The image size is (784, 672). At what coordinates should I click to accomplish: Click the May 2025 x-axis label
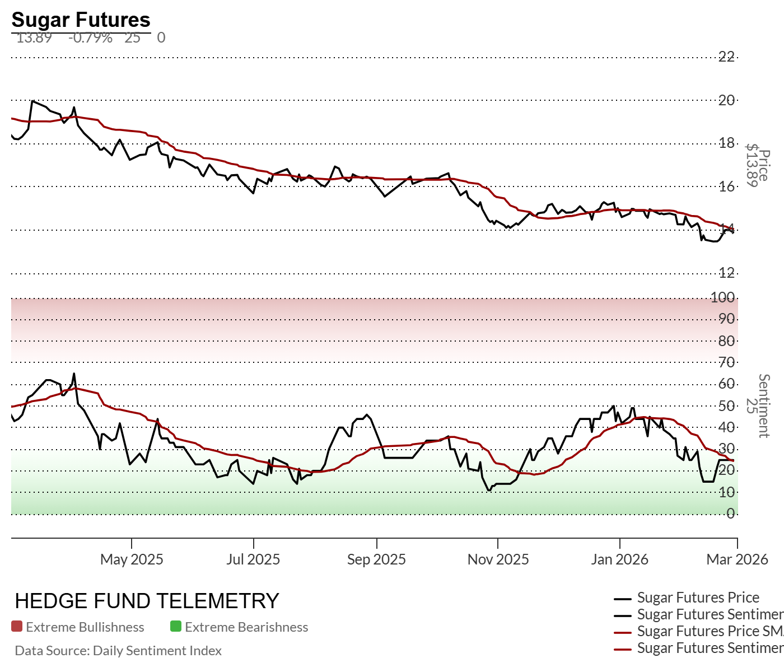pyautogui.click(x=132, y=559)
